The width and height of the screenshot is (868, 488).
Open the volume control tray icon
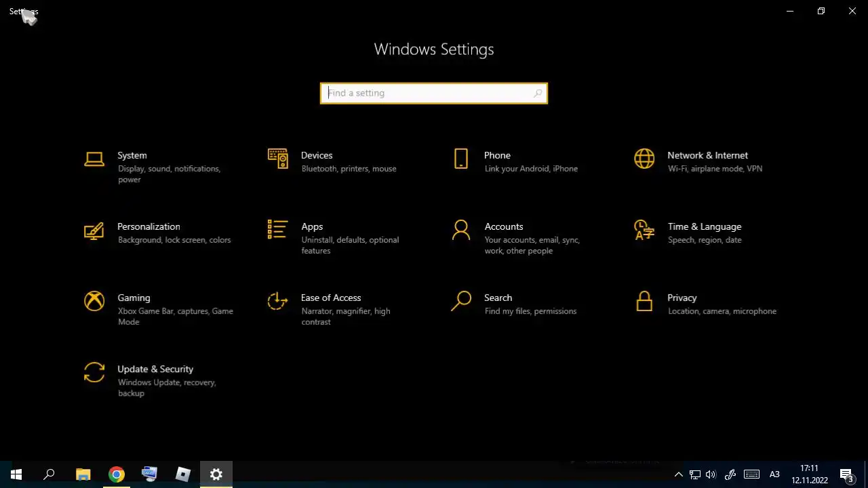pos(711,474)
